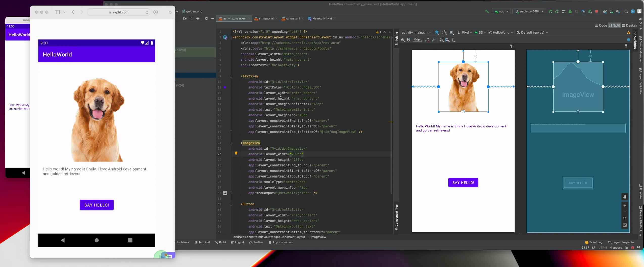Open the activity_main.xml design file dropdown

coord(416,33)
